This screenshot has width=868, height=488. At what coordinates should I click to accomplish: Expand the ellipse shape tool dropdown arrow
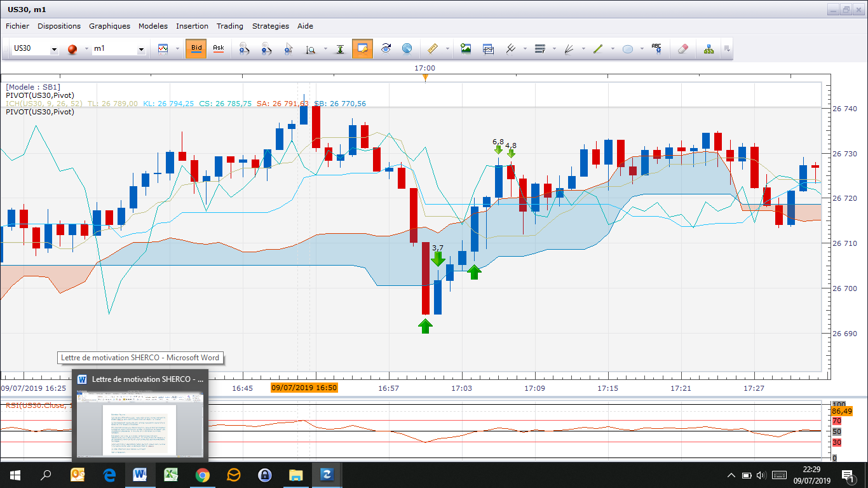tap(642, 49)
